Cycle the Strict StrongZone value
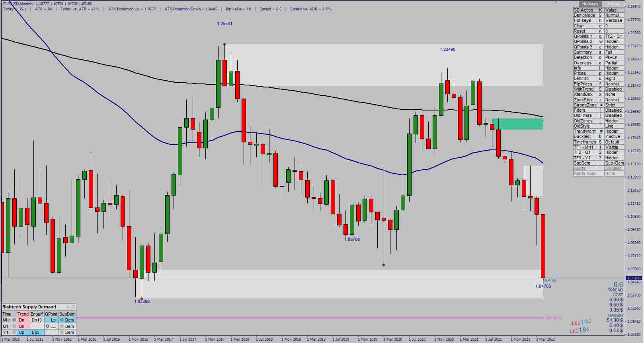 pos(614,105)
